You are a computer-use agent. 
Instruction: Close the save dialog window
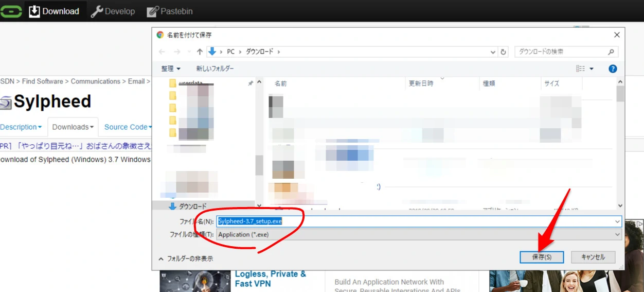(617, 35)
